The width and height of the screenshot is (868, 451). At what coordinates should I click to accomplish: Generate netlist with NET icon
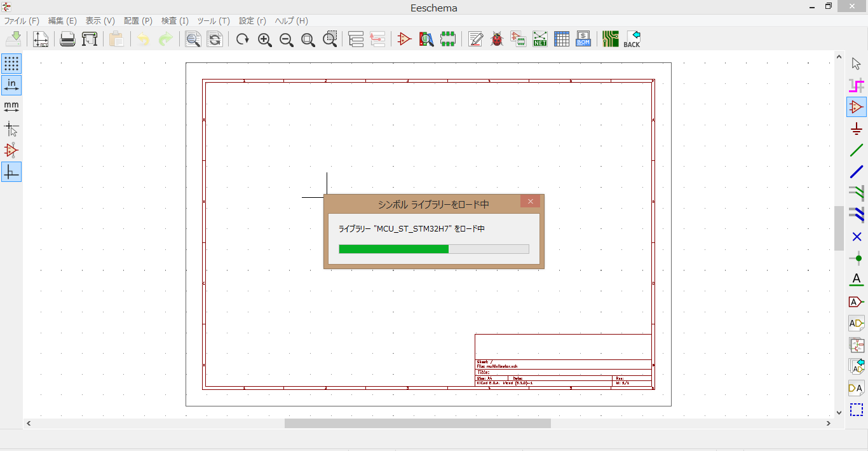pyautogui.click(x=540, y=39)
